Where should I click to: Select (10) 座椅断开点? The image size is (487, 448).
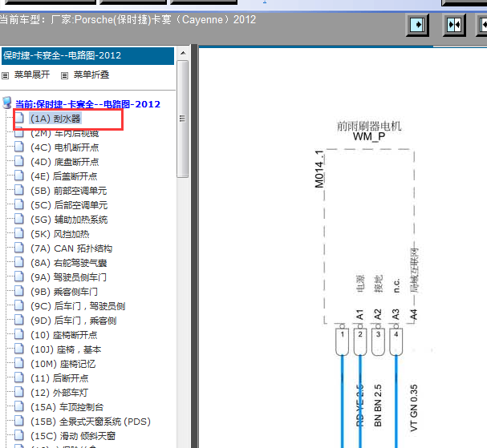click(64, 335)
